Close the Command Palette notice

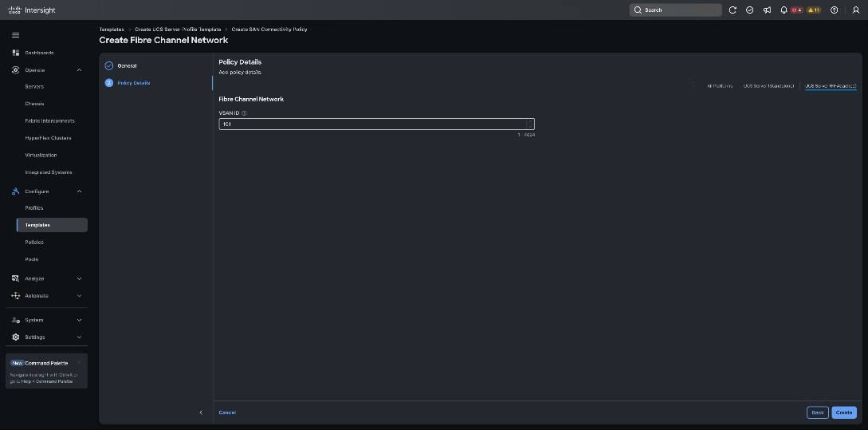[79, 363]
